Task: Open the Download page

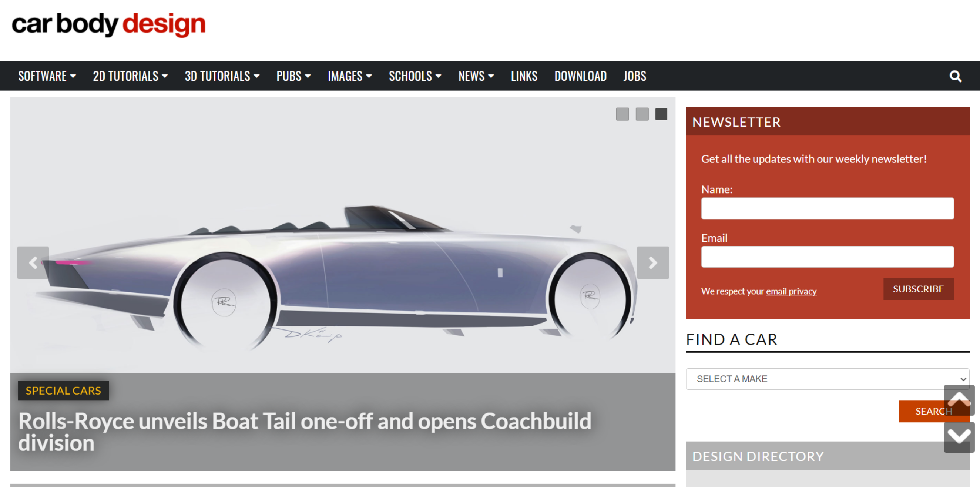Action: point(580,76)
